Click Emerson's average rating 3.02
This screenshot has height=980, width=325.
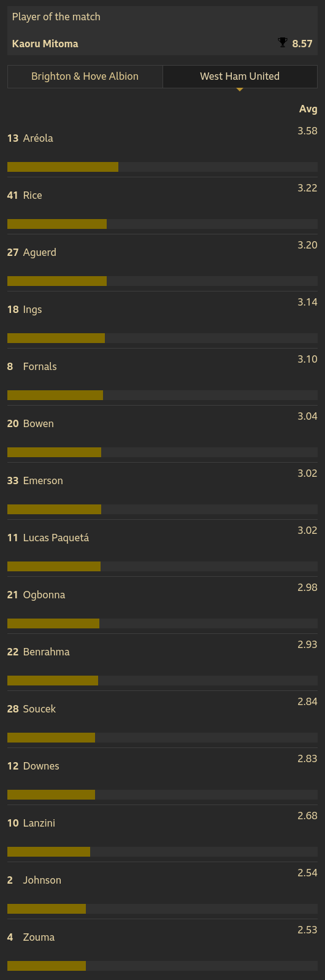pyautogui.click(x=307, y=473)
